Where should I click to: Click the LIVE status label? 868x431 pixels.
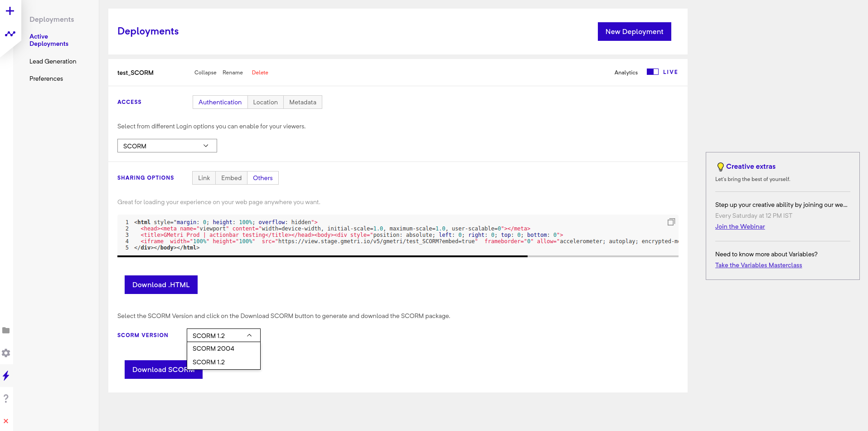(x=670, y=72)
